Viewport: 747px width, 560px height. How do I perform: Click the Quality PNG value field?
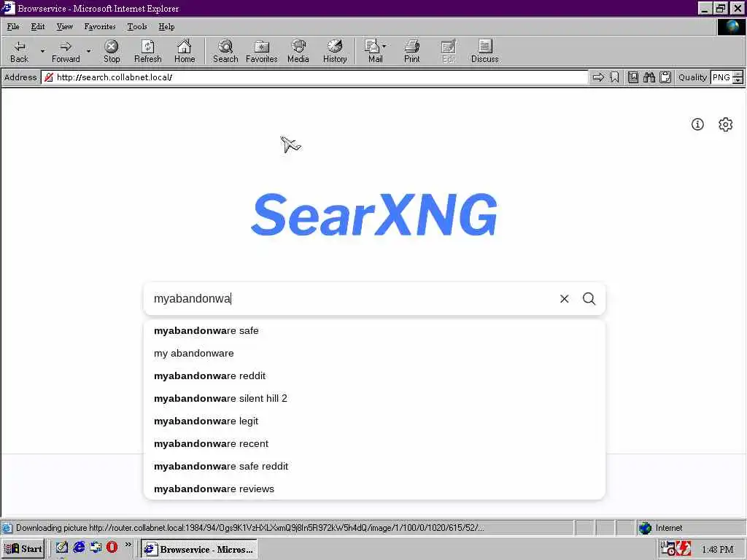tap(721, 77)
